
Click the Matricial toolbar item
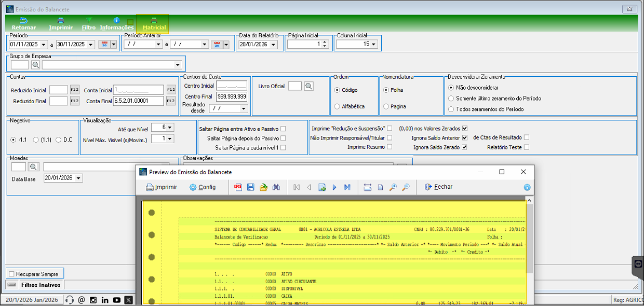click(154, 24)
